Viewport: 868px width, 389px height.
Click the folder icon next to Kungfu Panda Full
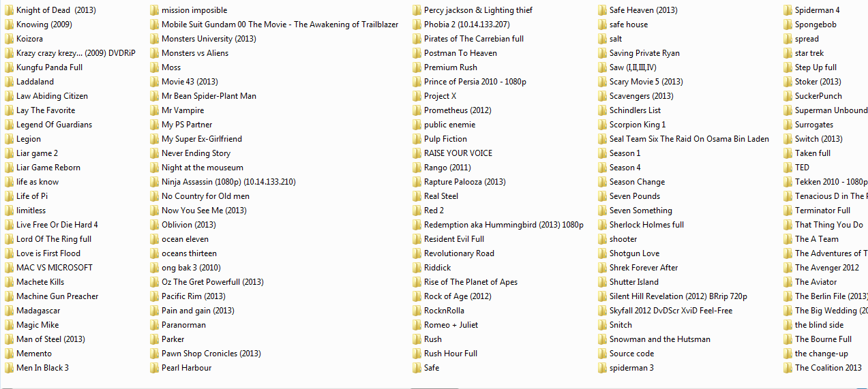9,67
